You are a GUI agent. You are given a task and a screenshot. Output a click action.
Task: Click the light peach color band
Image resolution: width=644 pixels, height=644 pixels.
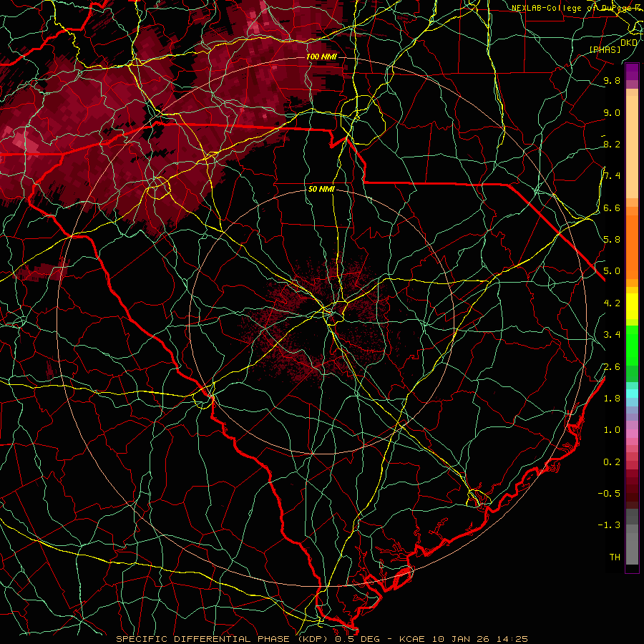click(632, 147)
